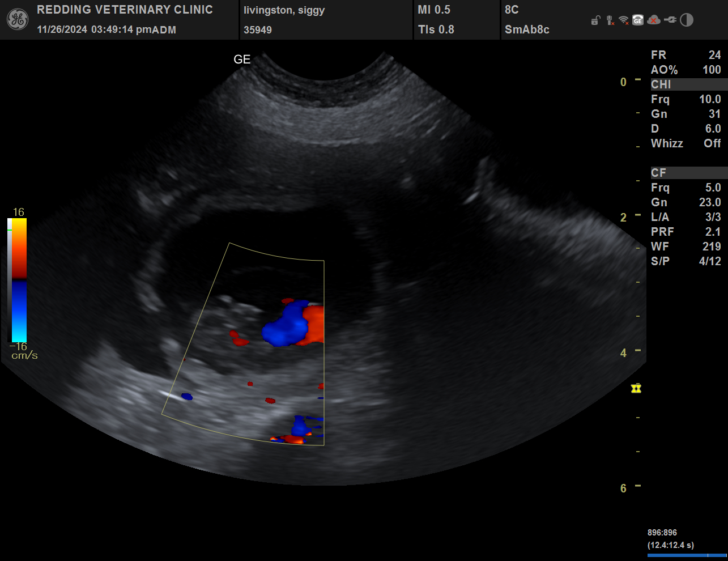Click the CHI Gn 31 gain value

pos(686,114)
